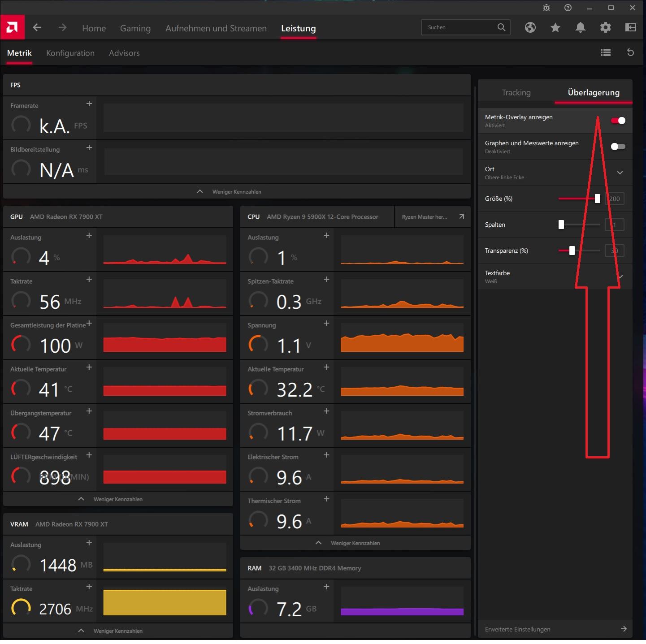Add CPU Spannung plus icon

(x=326, y=324)
